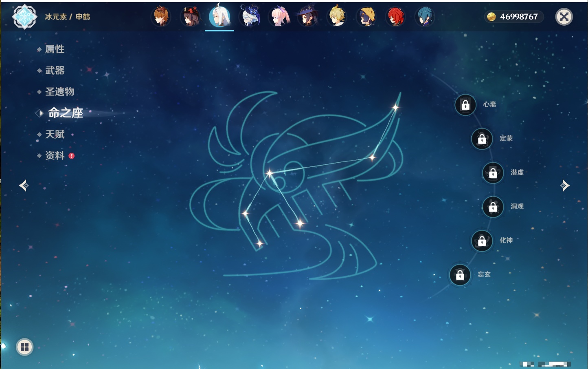Image resolution: width=588 pixels, height=369 pixels.
Task: Select Kujou Sara avatar with yellow mask
Action: (x=366, y=17)
